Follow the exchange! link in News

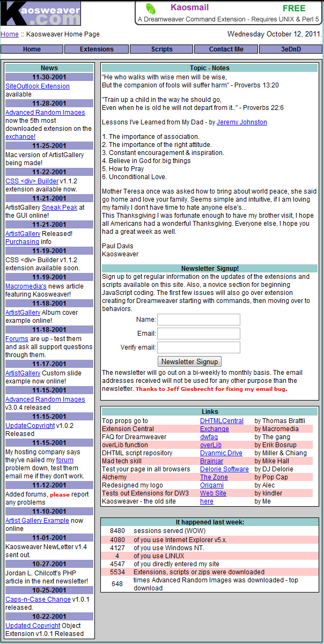[20, 137]
